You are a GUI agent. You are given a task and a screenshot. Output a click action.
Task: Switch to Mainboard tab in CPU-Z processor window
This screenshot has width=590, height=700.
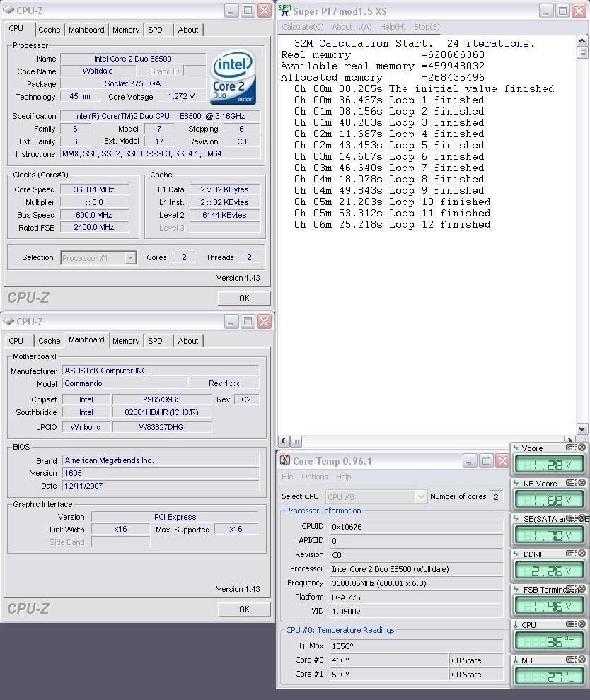point(86,30)
